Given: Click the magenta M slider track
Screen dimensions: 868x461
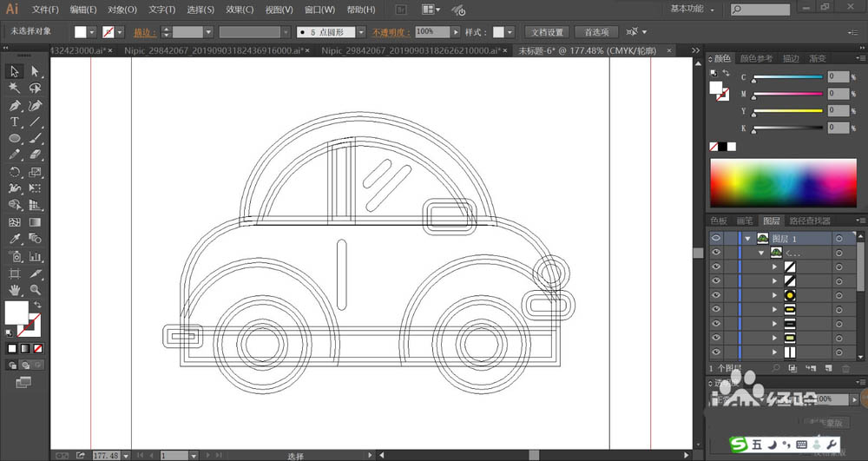Looking at the screenshot, I should (x=787, y=94).
